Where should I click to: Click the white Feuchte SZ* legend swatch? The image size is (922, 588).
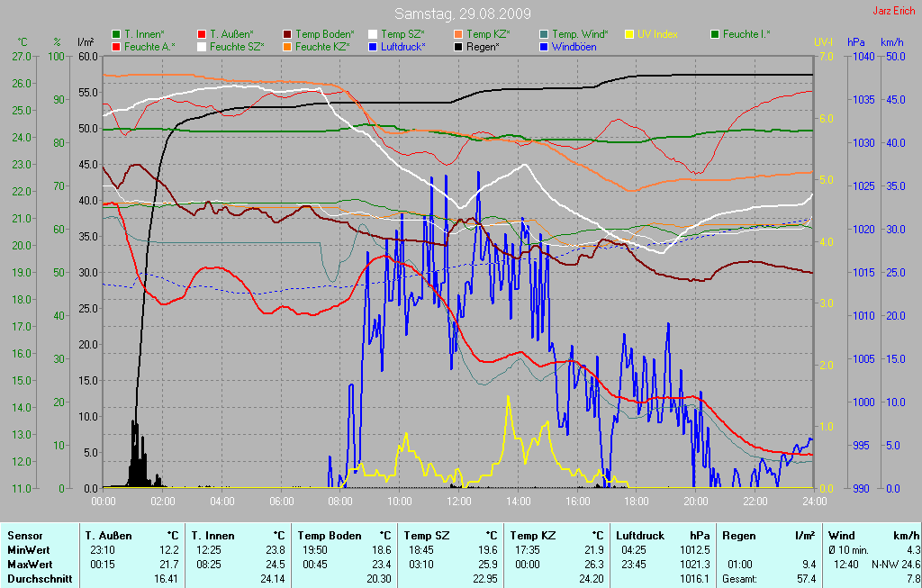pos(202,47)
